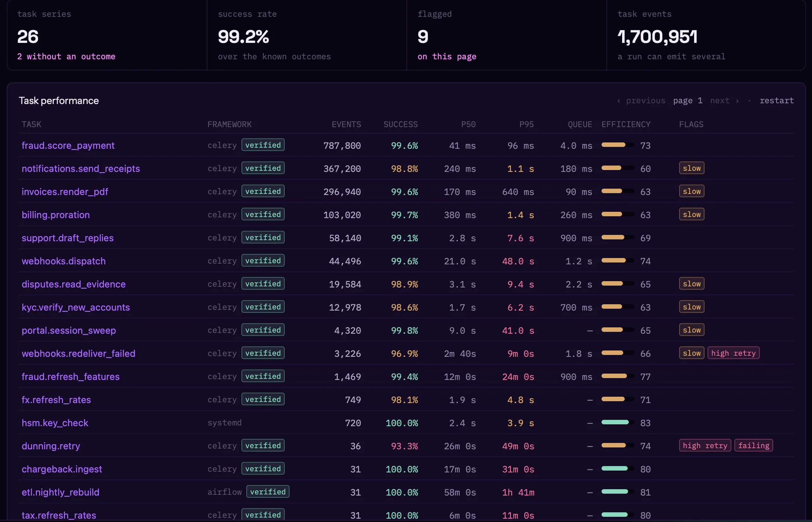Open etl.nightly_rebuild task
Image resolution: width=812 pixels, height=522 pixels.
click(x=60, y=492)
